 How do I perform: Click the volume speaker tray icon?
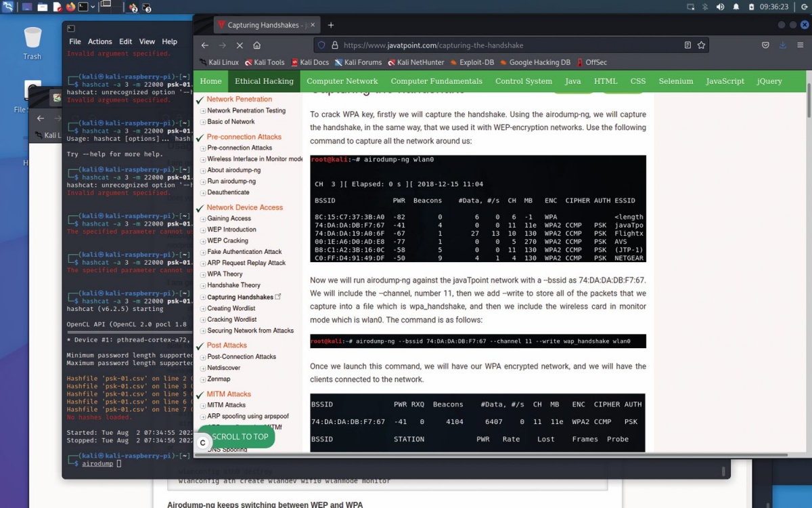click(x=720, y=7)
